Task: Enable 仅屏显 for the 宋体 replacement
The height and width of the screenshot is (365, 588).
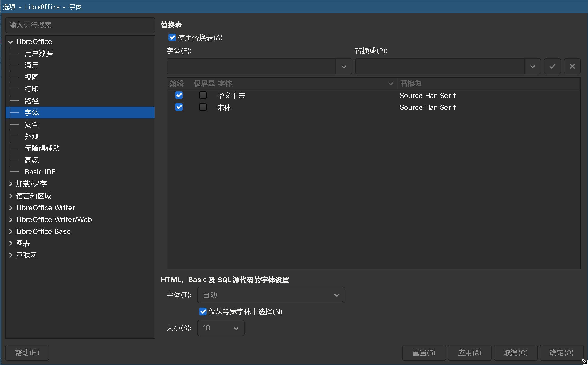Action: (203, 107)
